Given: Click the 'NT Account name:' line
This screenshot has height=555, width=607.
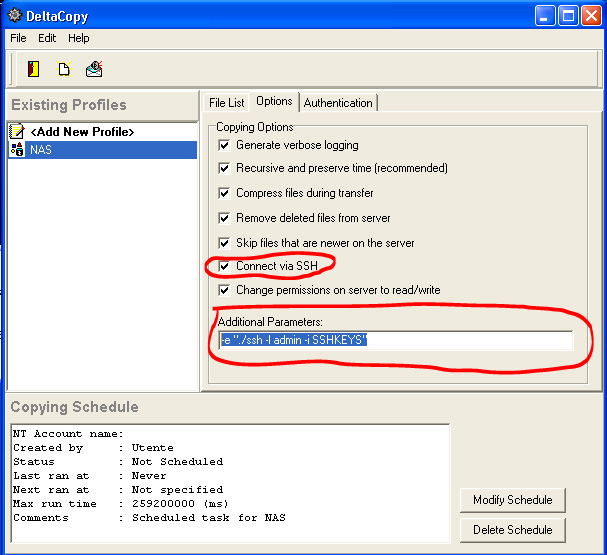Looking at the screenshot, I should (68, 434).
